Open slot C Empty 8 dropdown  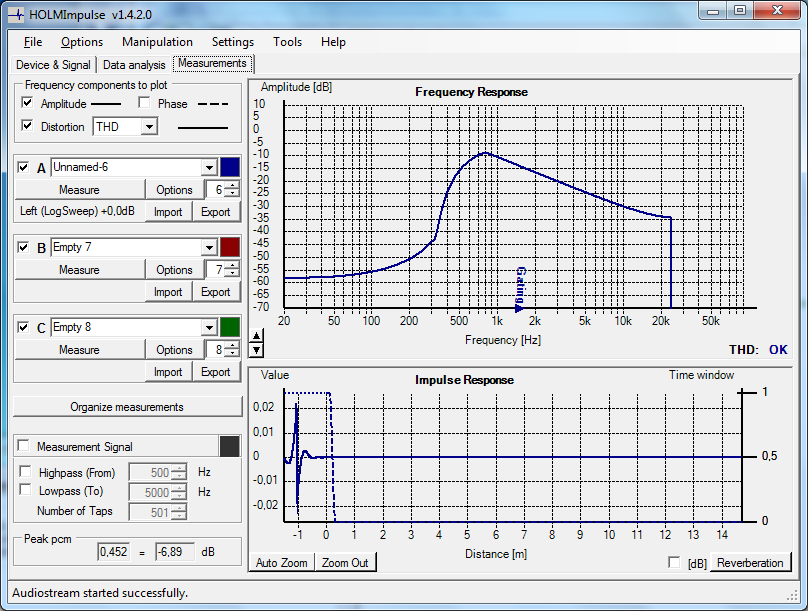[x=209, y=327]
